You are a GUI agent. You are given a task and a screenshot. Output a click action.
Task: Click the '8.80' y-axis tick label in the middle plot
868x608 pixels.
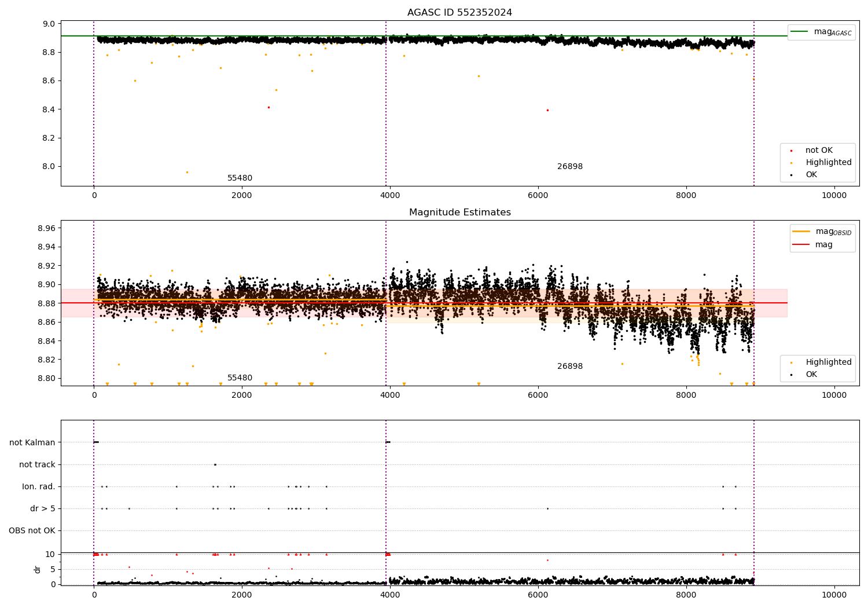pyautogui.click(x=47, y=378)
